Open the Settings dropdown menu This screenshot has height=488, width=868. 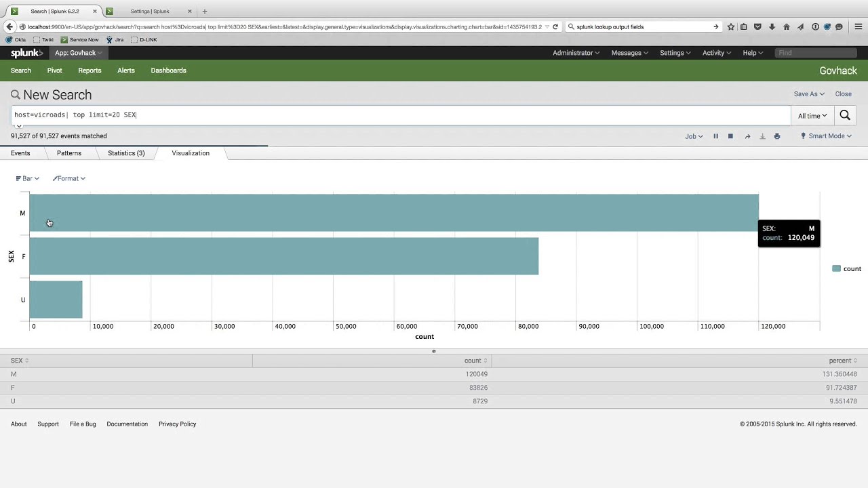(x=675, y=53)
